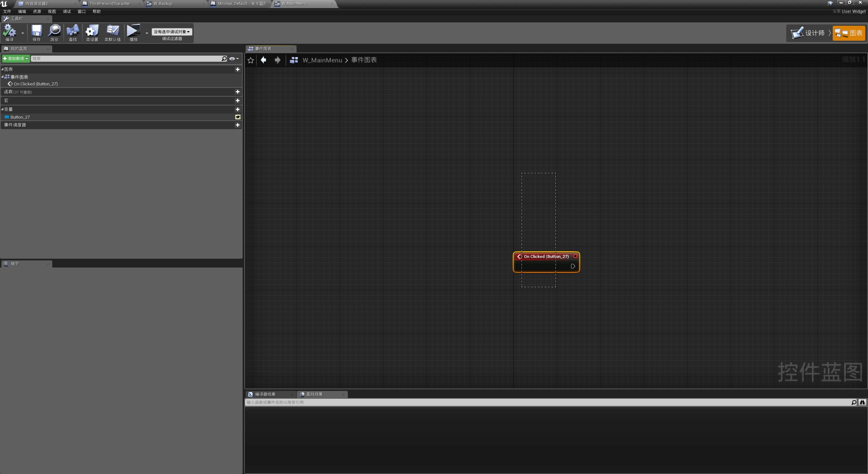Open view options eye dropdown
Image resolution: width=868 pixels, height=474 pixels.
(234, 59)
